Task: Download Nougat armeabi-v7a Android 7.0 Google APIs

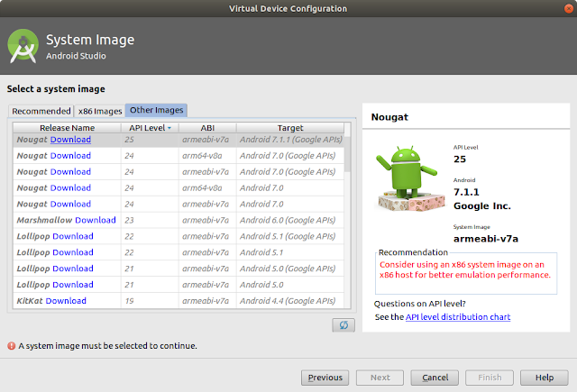Action: pyautogui.click(x=70, y=172)
